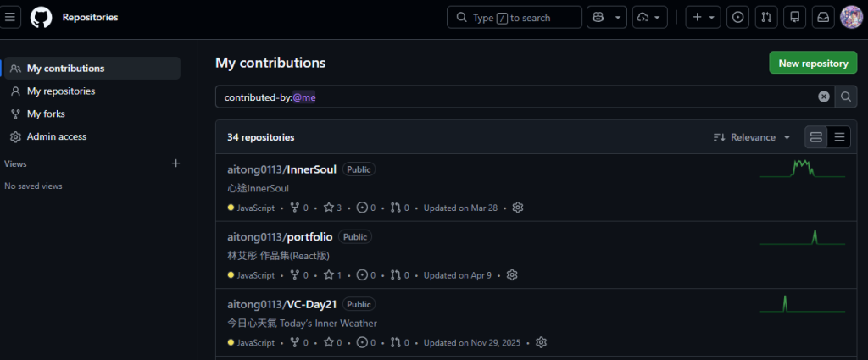Click the magnifier search submit icon
Screen dimensions: 868x360
point(846,97)
